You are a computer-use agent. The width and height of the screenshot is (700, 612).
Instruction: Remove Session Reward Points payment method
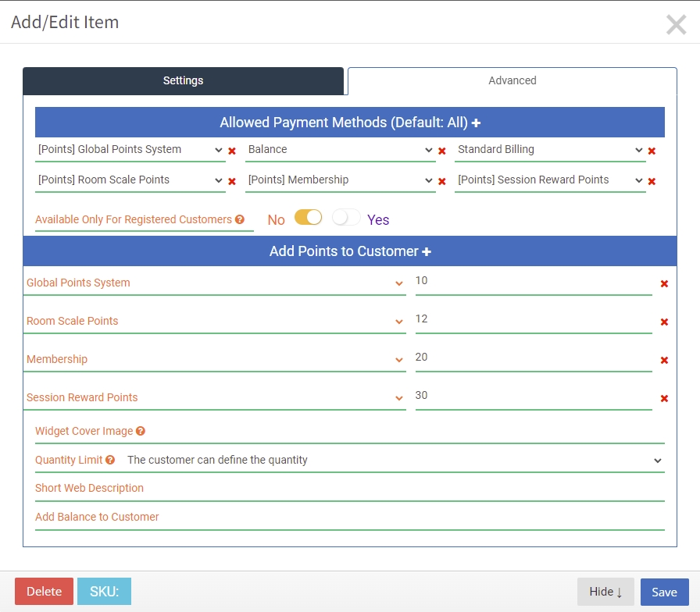[652, 182]
